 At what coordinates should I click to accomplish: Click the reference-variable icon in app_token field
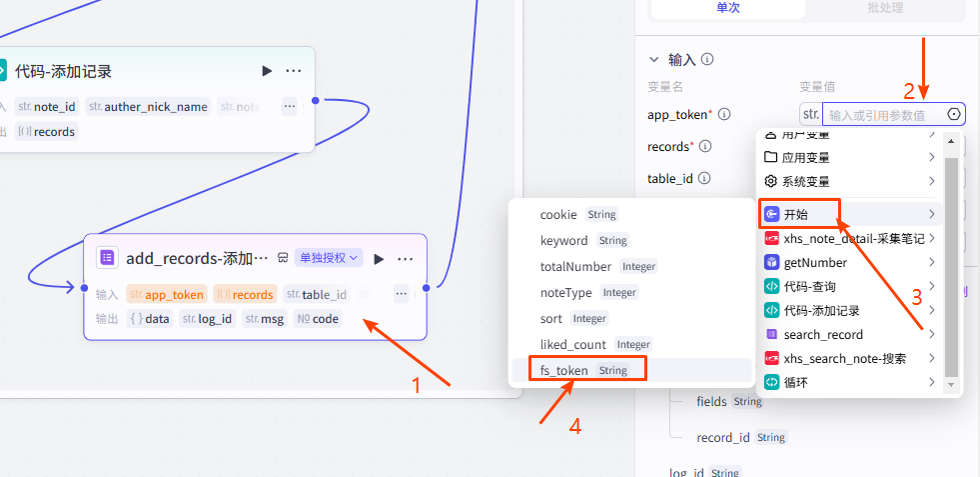point(953,115)
